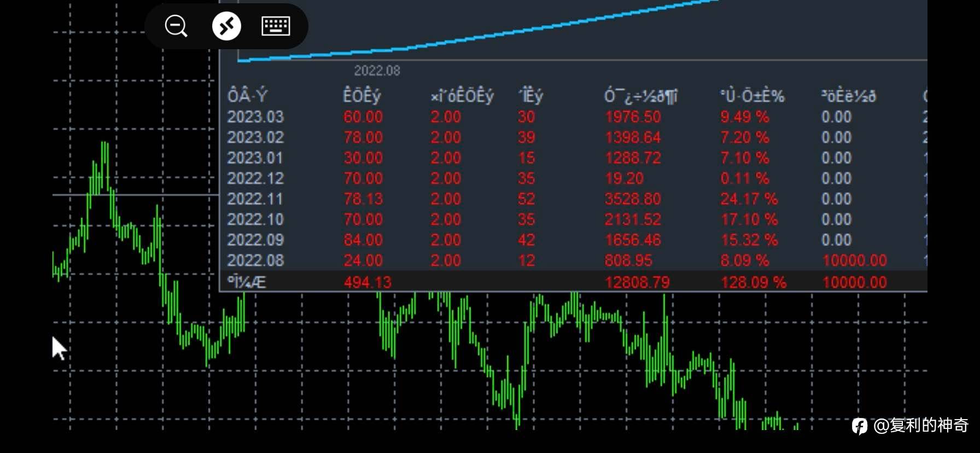This screenshot has height=453, width=980.
Task: Select the 2022.11 monthly row
Action: click(x=574, y=199)
